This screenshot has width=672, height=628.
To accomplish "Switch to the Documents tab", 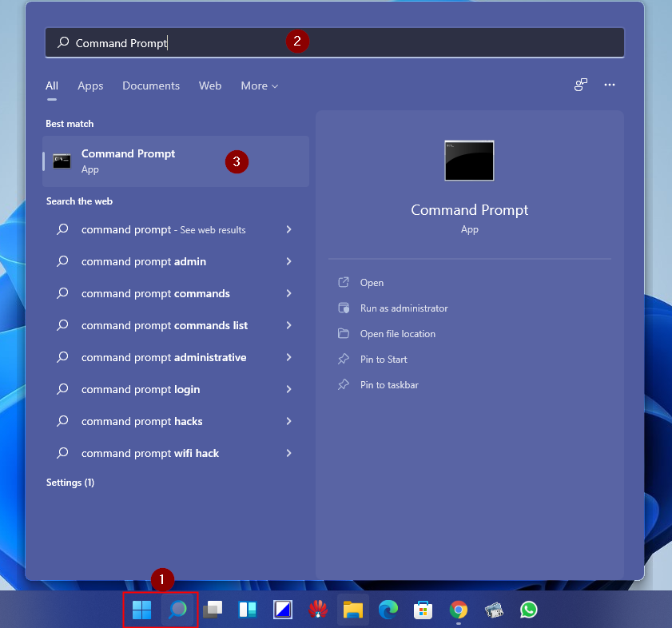I will (x=151, y=85).
